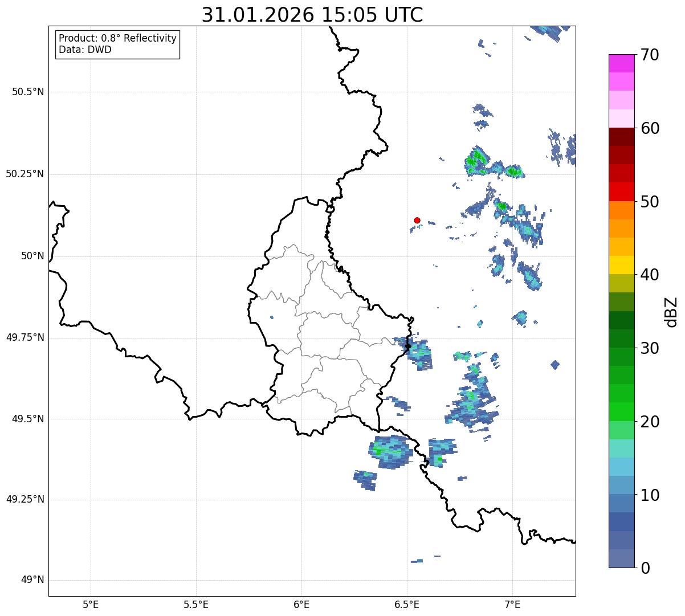The height and width of the screenshot is (616, 685).
Task: Click the 20 colorbar tick label
Action: pos(650,422)
